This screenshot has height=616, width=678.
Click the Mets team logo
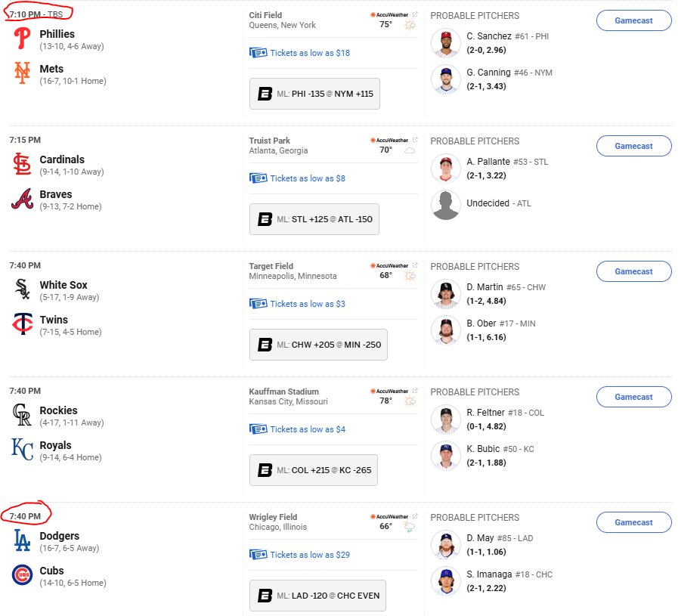point(22,73)
